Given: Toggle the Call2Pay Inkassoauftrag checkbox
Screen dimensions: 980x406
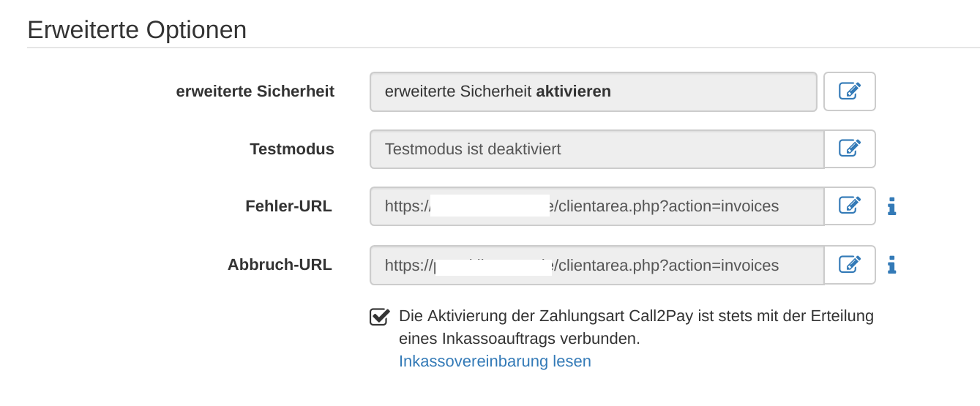Looking at the screenshot, I should point(379,317).
